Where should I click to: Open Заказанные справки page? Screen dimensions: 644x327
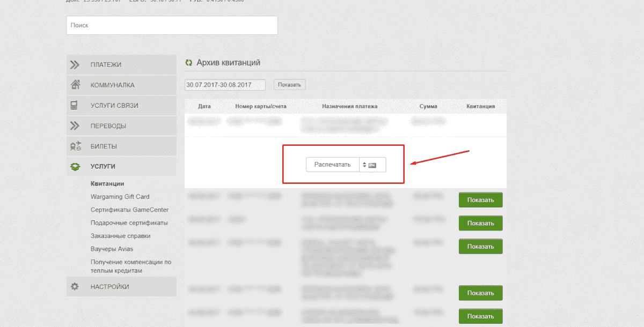point(120,236)
